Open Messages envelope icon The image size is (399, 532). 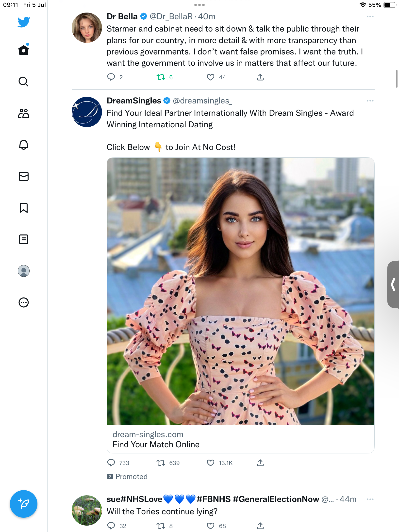click(24, 176)
